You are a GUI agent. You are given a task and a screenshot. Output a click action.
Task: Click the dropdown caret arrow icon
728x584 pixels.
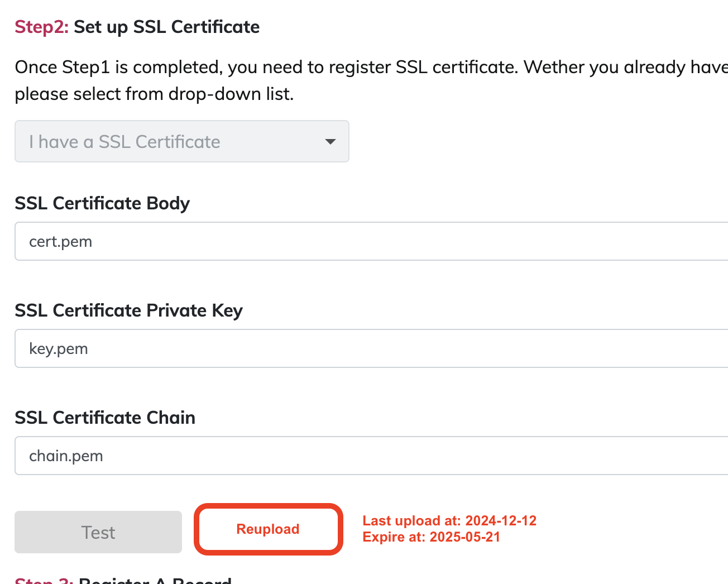click(331, 142)
